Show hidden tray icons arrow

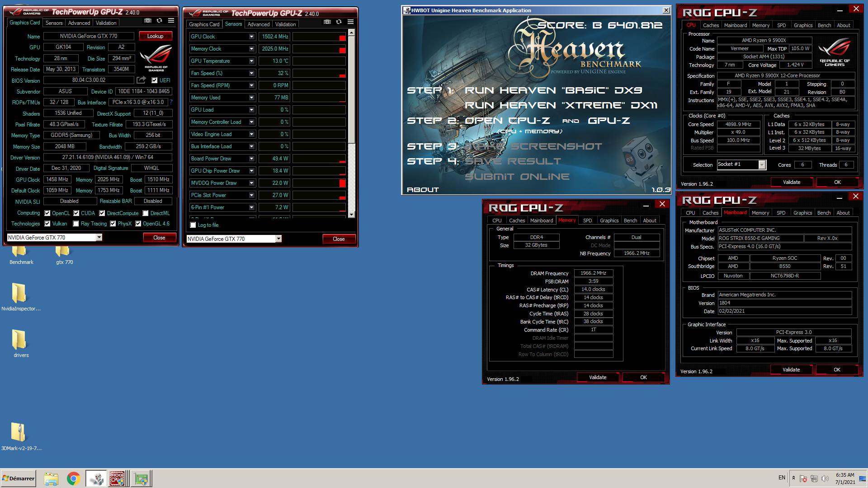[x=793, y=478]
